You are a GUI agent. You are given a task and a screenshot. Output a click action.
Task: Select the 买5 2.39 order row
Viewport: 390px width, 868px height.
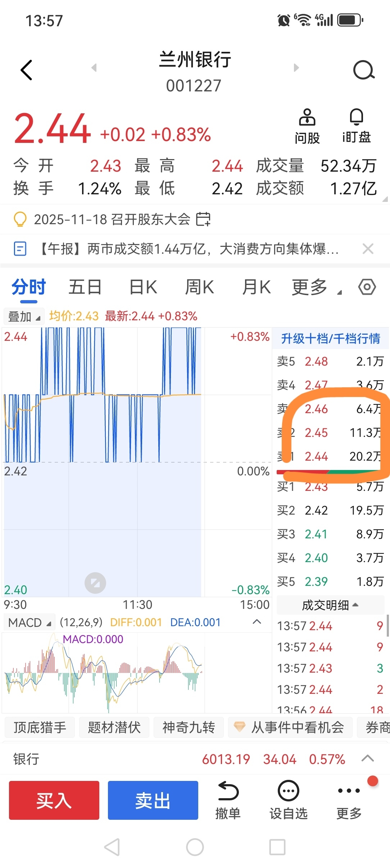click(x=330, y=581)
